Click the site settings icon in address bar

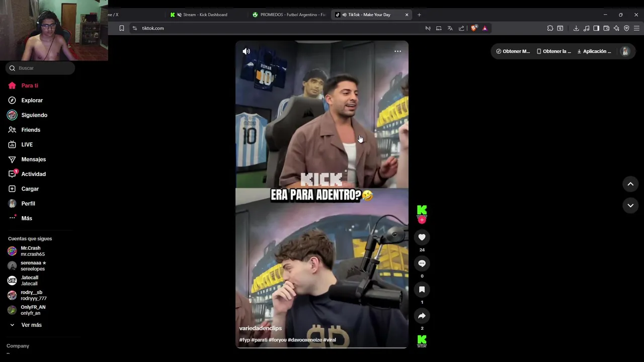coord(134,28)
